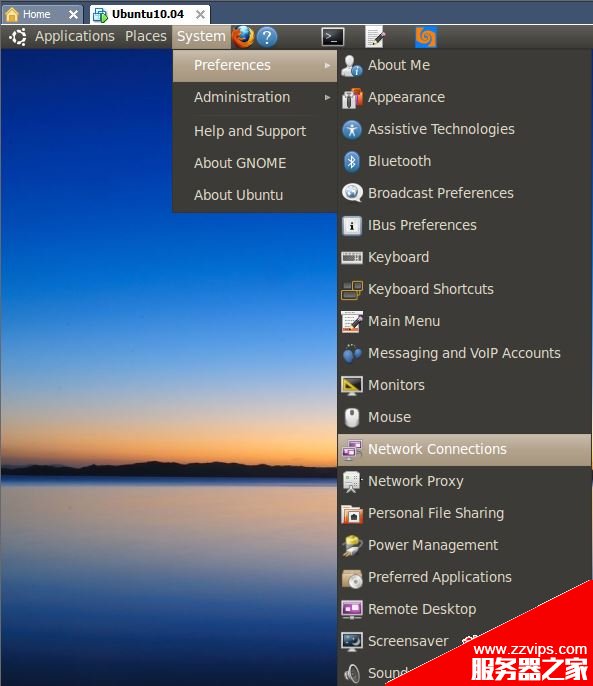Open IBus Preferences
593x686 pixels.
pos(465,225)
